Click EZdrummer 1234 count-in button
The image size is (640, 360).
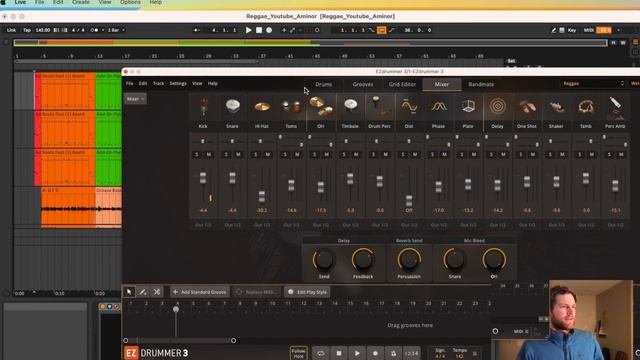411,353
